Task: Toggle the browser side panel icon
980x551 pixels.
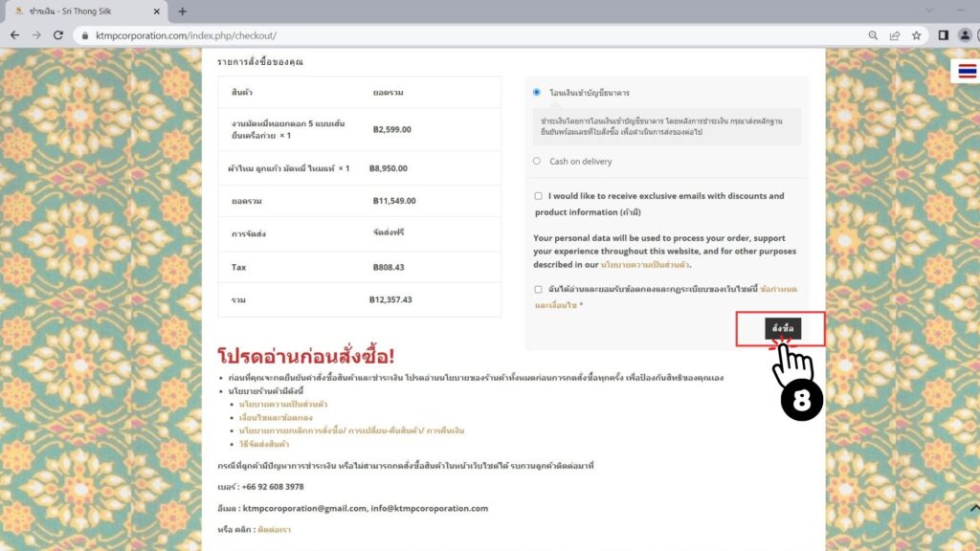Action: pyautogui.click(x=943, y=35)
